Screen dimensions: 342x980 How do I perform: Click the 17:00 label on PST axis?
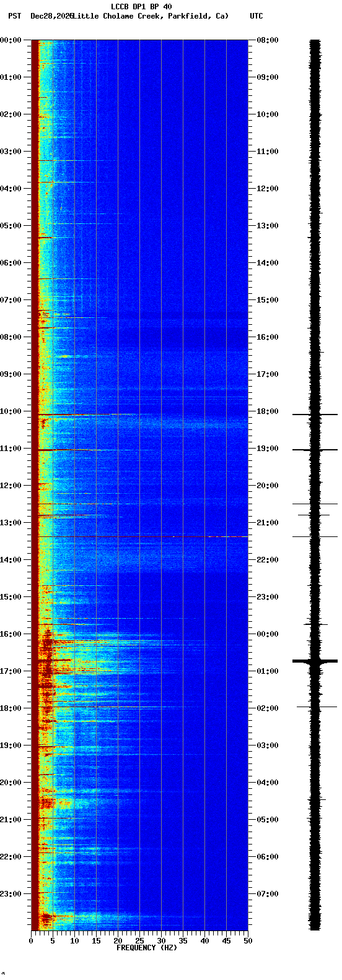[x=11, y=671]
